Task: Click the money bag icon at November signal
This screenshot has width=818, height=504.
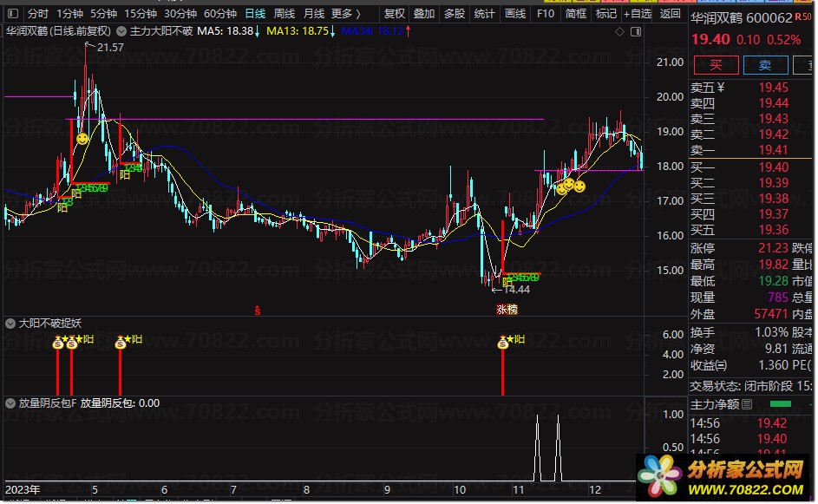Action: coord(503,343)
